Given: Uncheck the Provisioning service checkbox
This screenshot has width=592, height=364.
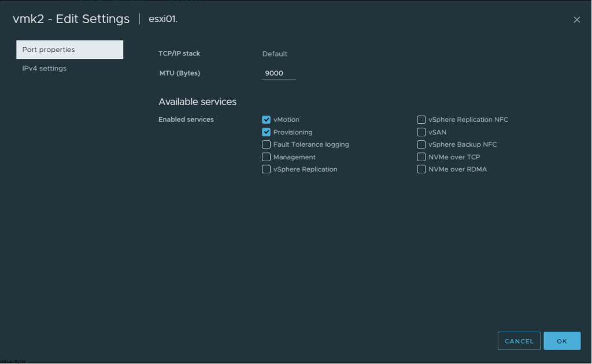Looking at the screenshot, I should pos(266,132).
